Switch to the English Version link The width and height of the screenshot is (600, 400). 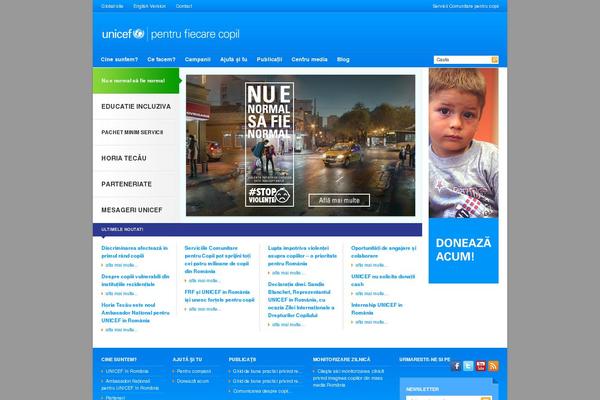(x=149, y=6)
